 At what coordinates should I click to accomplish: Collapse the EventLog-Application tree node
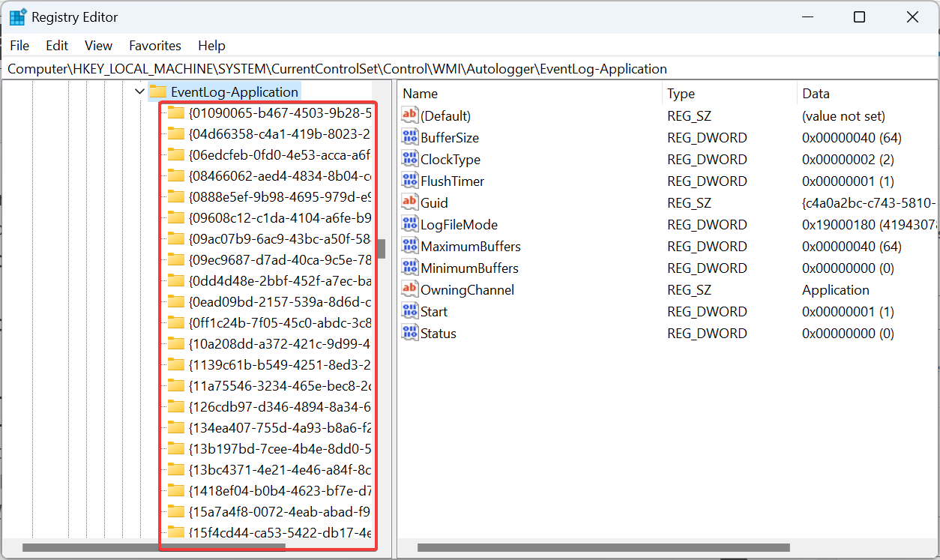click(139, 91)
